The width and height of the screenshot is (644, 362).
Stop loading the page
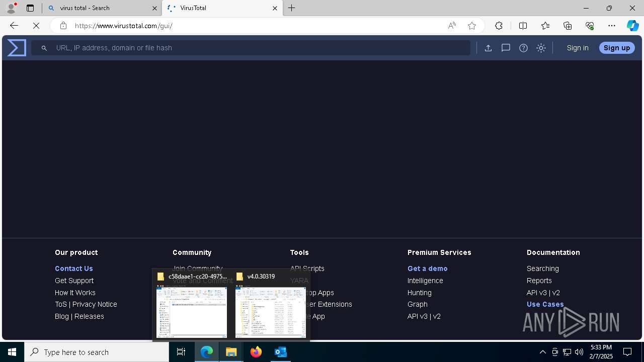pyautogui.click(x=36, y=26)
